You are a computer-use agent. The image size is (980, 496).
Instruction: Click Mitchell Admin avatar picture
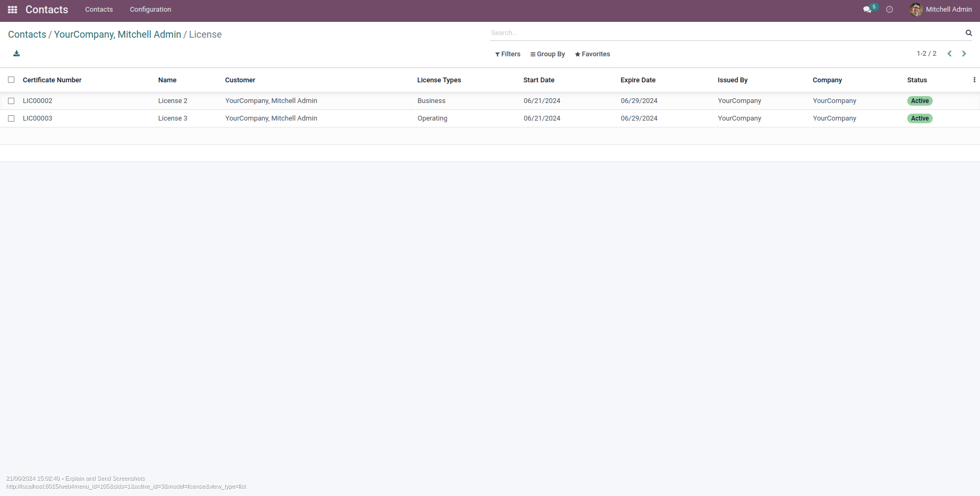(916, 10)
